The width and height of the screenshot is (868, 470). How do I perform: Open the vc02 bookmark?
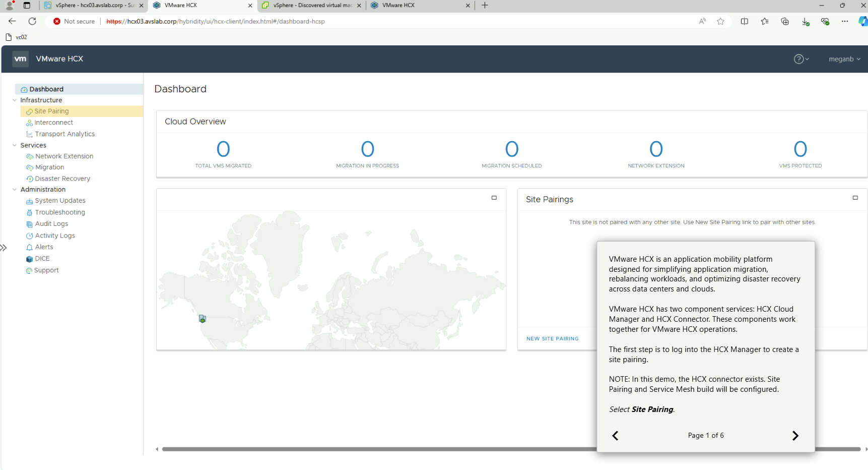16,37
